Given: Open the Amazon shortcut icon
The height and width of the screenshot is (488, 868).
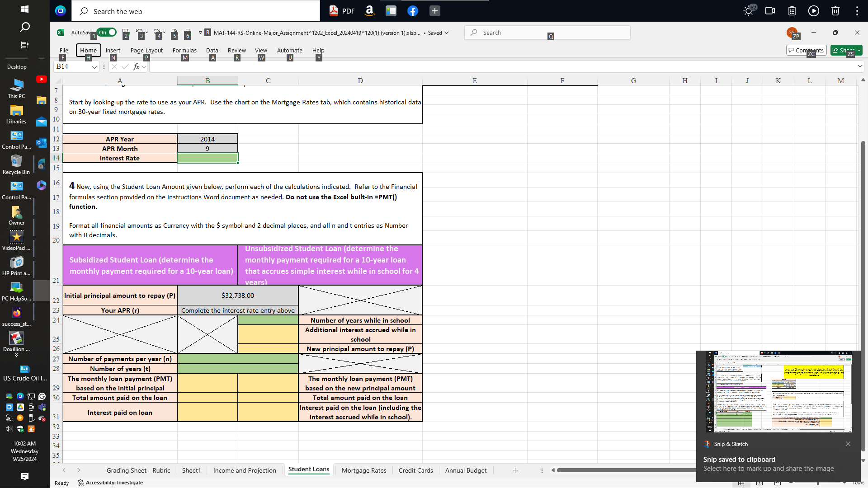Looking at the screenshot, I should coord(369,11).
